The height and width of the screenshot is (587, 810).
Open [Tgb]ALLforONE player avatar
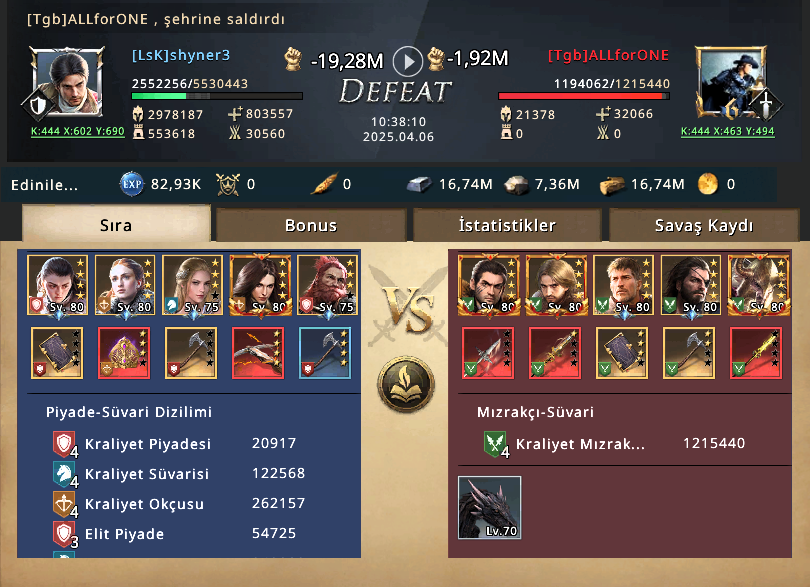click(x=730, y=82)
